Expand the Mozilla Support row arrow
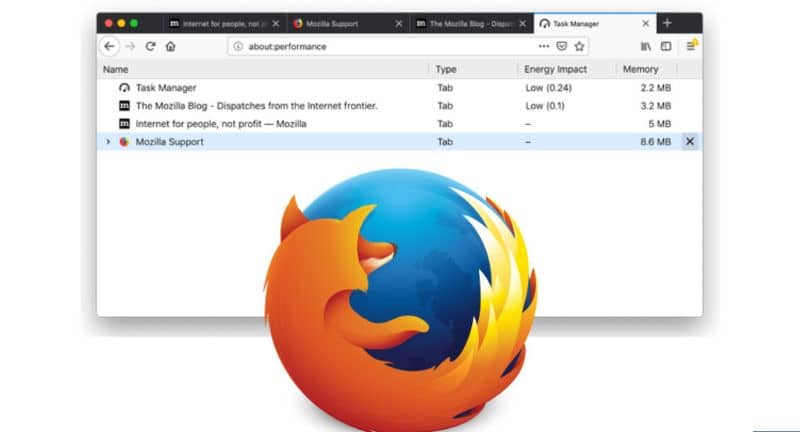 coord(108,141)
